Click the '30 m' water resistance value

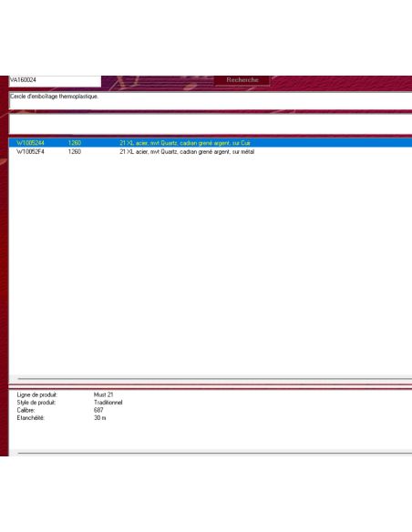[99, 418]
